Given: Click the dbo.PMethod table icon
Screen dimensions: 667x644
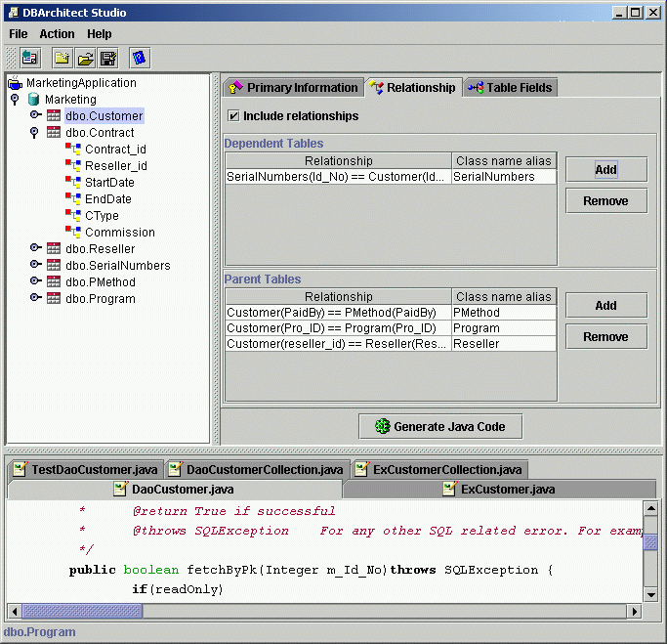Looking at the screenshot, I should click(54, 281).
